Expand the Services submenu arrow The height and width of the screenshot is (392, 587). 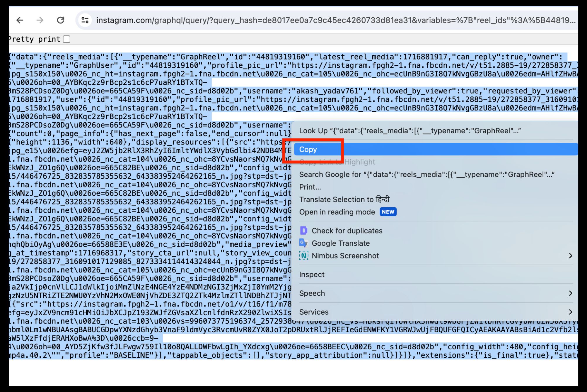pyautogui.click(x=571, y=312)
